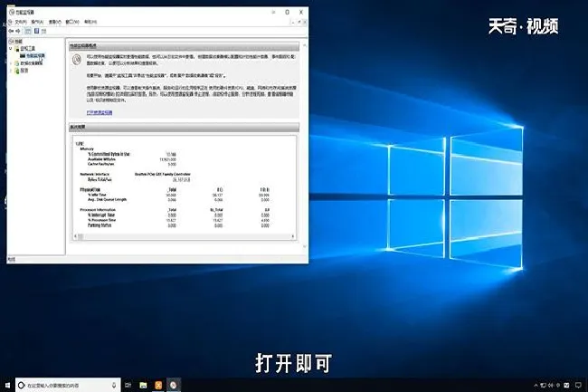This screenshot has height=392, width=588.
Task: Click the 'Memory' heading in summary
Action: coord(87,148)
